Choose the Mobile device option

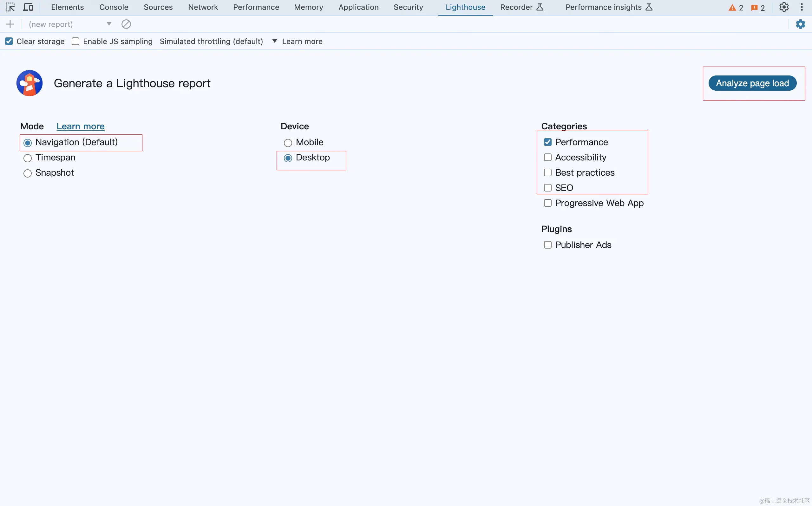288,143
